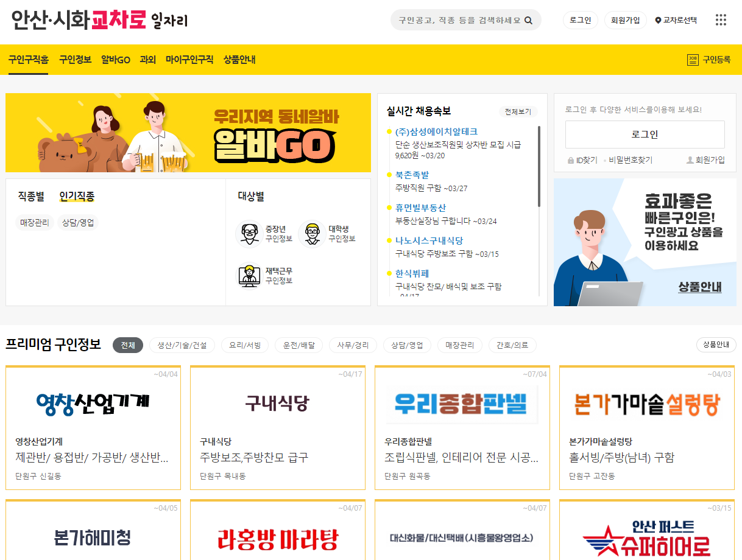This screenshot has width=742, height=560.
Task: Select the 상담/영업 tag under 인기직종
Action: 78,223
